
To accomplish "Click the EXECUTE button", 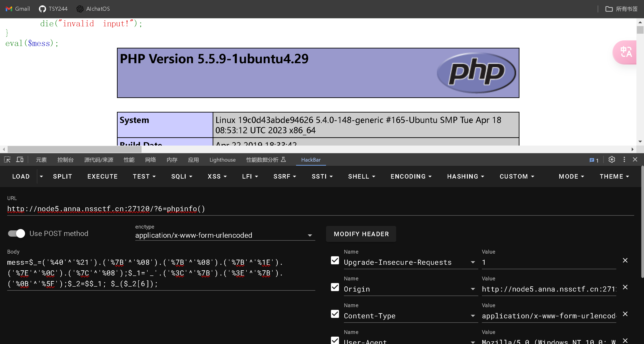I will coord(102,177).
